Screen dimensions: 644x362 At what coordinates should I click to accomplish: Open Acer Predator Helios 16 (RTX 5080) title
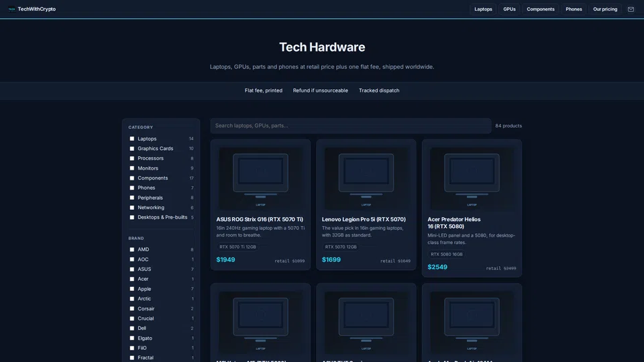coord(454,223)
